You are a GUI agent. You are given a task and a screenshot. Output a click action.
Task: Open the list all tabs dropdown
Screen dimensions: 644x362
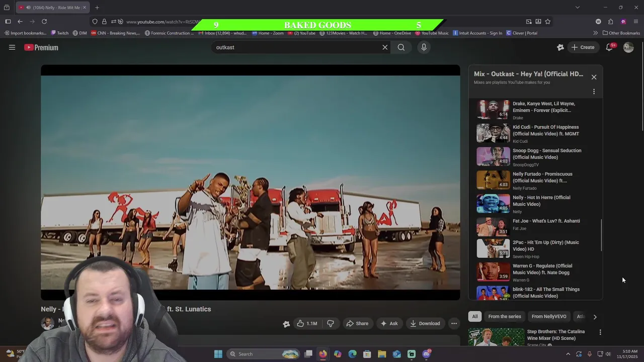(x=577, y=8)
